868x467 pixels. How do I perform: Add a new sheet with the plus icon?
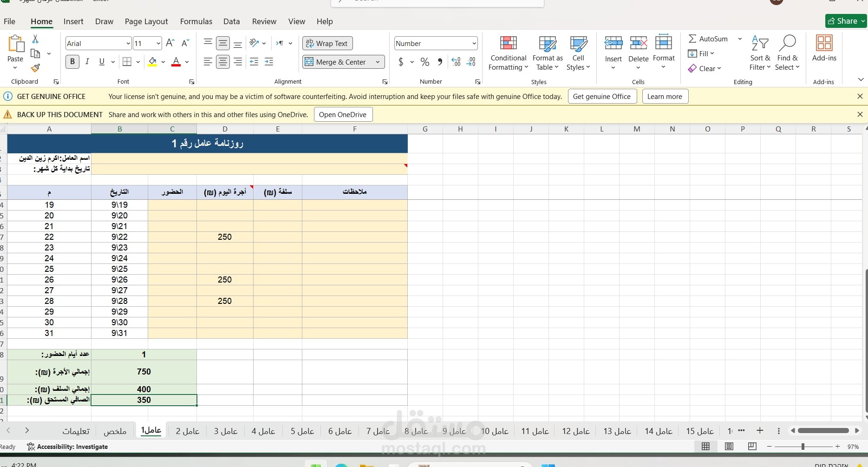point(760,431)
